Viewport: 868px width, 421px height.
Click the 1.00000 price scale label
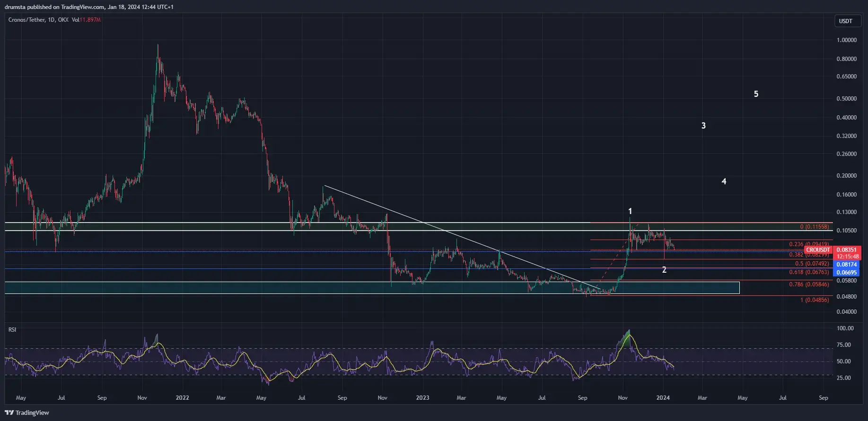(847, 40)
